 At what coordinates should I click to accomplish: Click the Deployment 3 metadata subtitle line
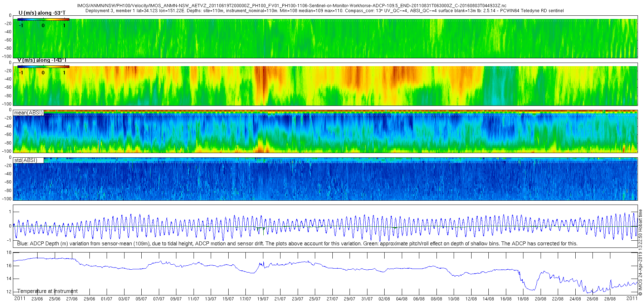coord(325,11)
